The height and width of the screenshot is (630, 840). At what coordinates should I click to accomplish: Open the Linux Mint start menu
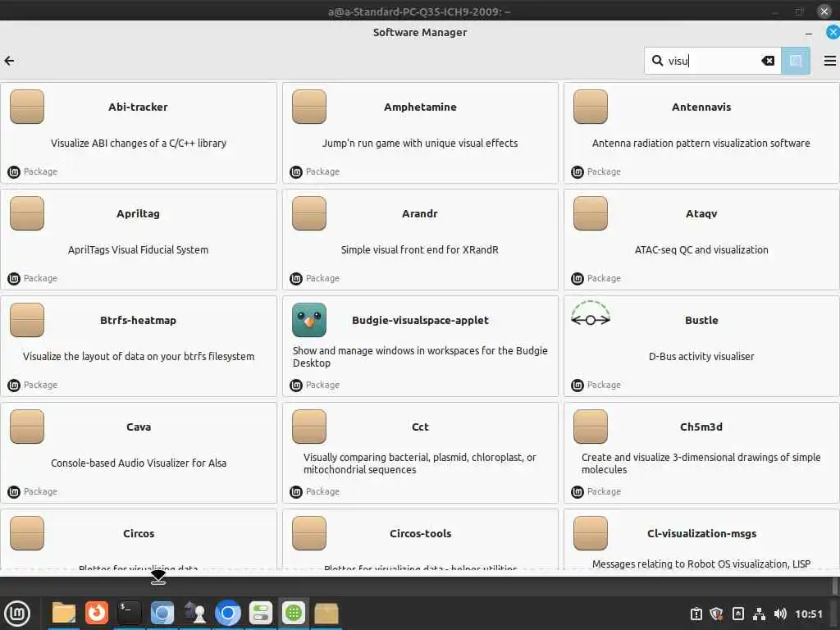click(18, 614)
